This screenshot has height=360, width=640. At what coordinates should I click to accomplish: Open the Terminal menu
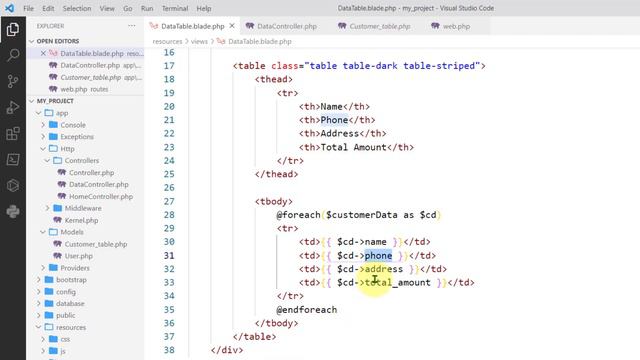tap(175, 8)
